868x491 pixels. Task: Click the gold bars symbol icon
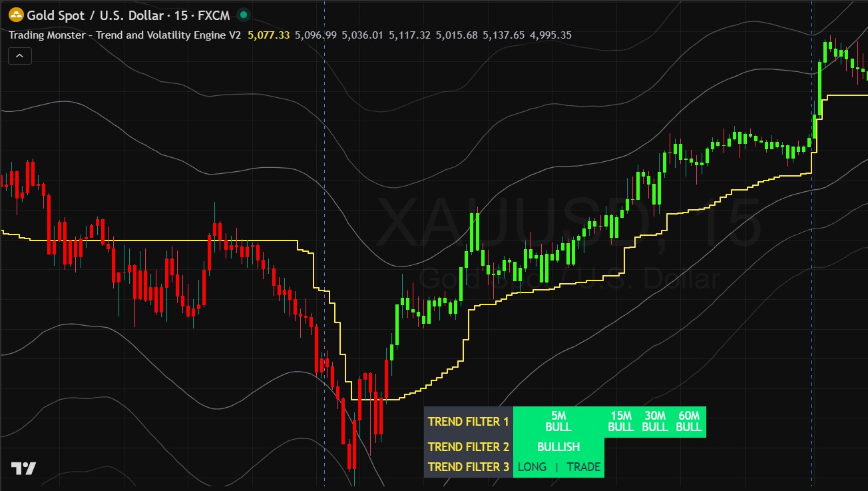(x=16, y=15)
